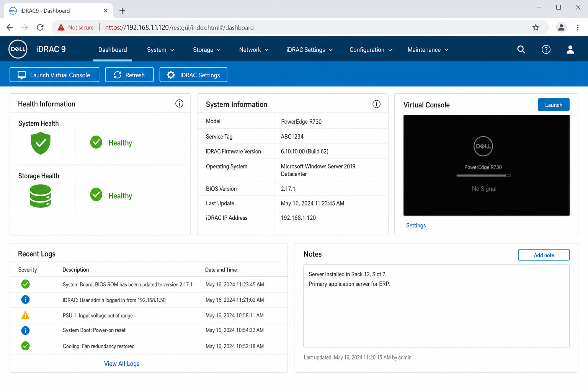Click System Health Healthy checkmark icon

pos(96,142)
